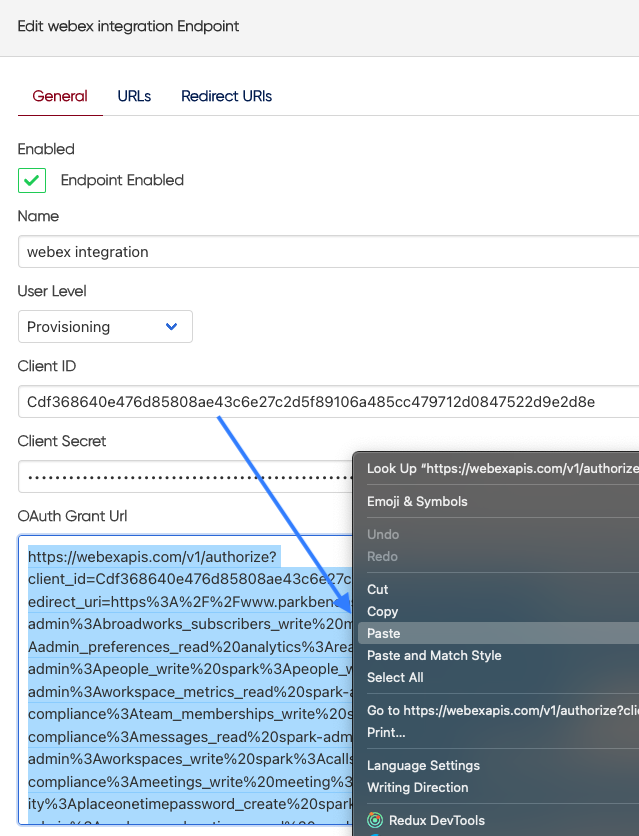
Task: Click the Name input field
Action: pos(328,252)
